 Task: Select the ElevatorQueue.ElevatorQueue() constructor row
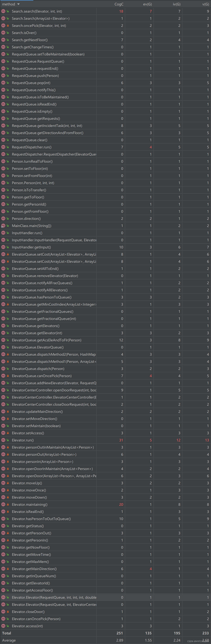point(105,347)
